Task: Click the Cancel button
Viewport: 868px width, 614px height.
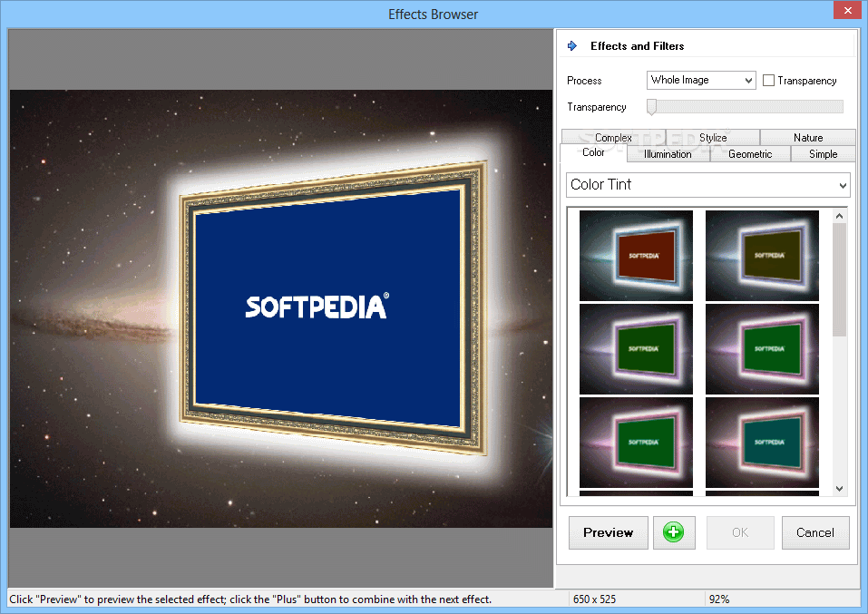Action: 815,532
